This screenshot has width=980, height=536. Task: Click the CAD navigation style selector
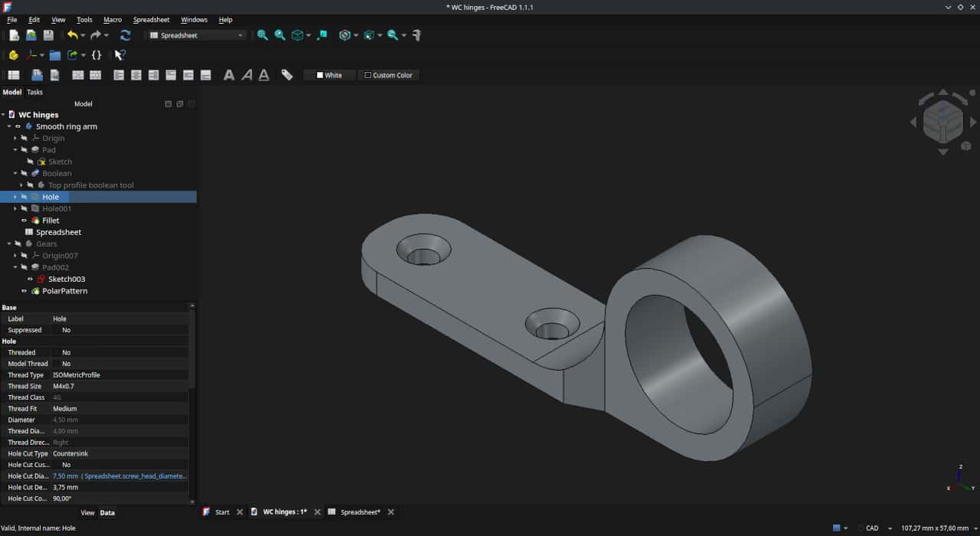pyautogui.click(x=875, y=528)
